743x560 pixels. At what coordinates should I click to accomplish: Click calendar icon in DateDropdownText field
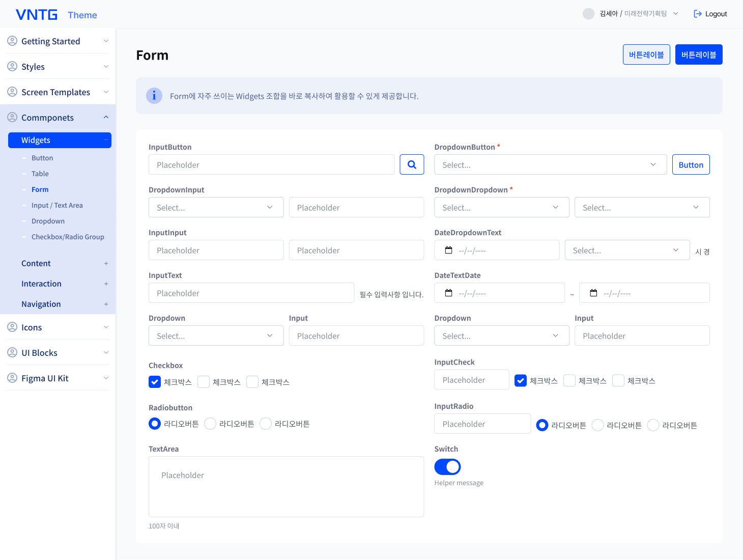point(448,250)
